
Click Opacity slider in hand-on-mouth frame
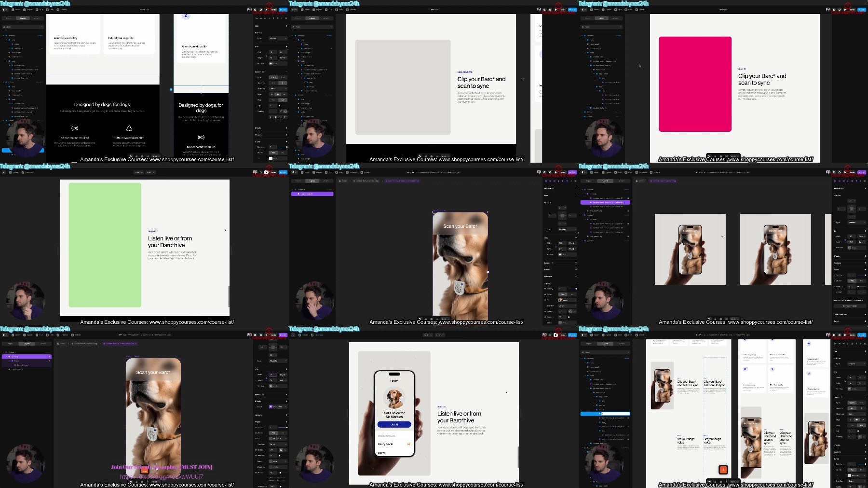pos(572,289)
